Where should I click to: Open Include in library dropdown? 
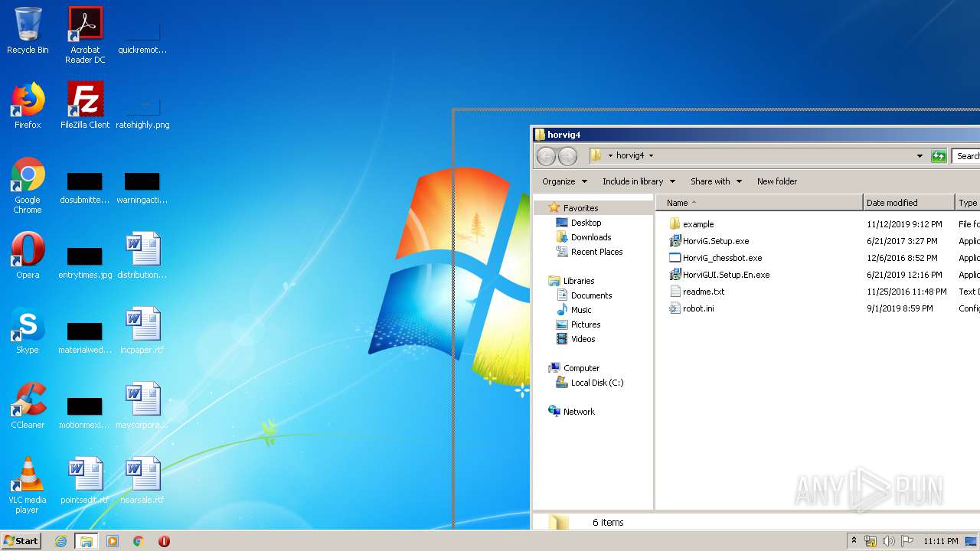click(639, 181)
